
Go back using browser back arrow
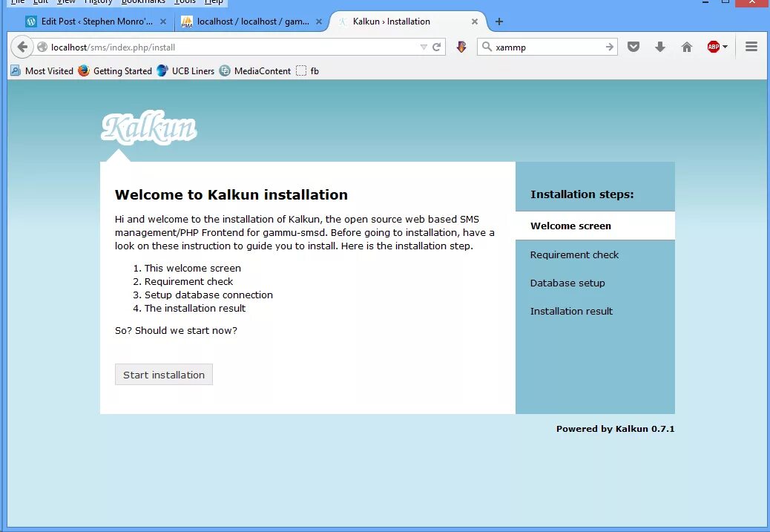coord(22,47)
